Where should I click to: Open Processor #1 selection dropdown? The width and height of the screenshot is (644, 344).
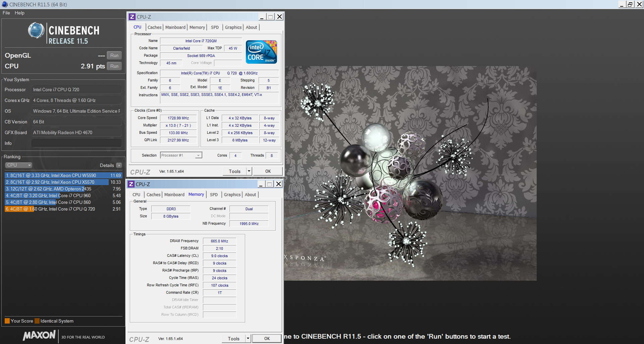181,155
